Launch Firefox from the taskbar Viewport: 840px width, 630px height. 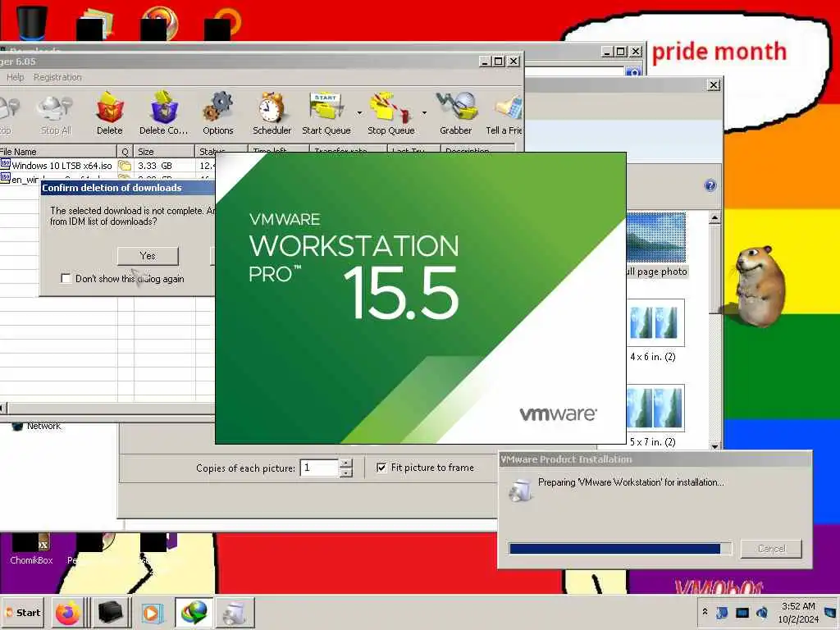[67, 612]
